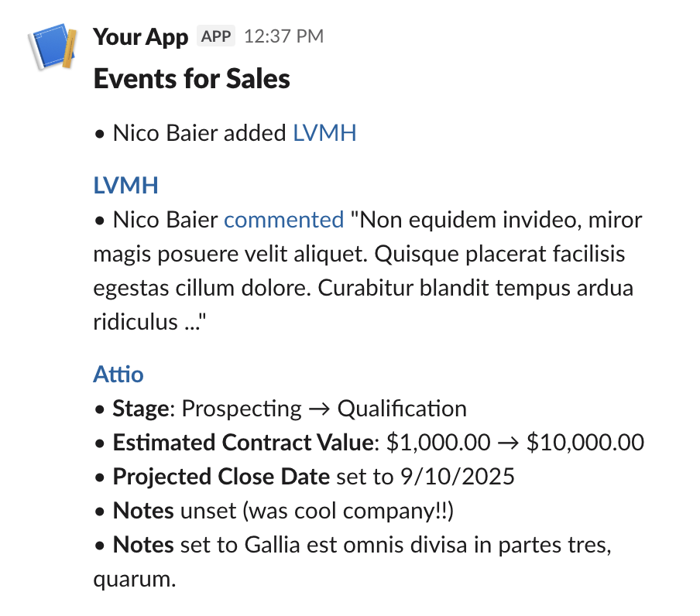This screenshot has height=616, width=700.
Task: Click the Your App blueprint avatar icon
Action: (53, 49)
